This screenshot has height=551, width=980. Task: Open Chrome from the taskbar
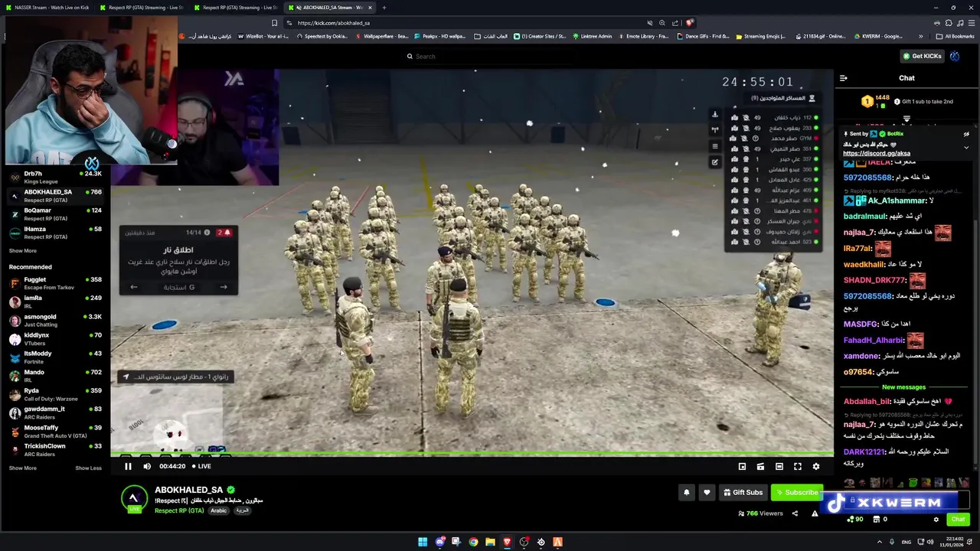[473, 542]
